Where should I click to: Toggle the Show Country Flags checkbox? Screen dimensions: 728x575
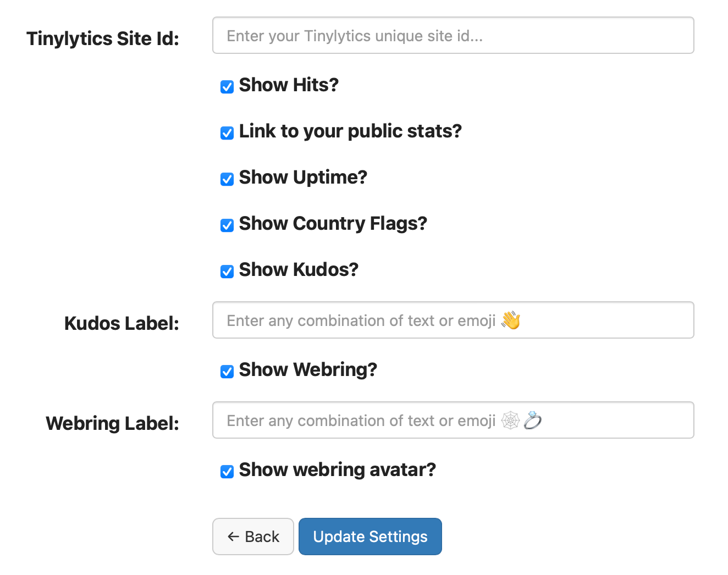tap(227, 225)
